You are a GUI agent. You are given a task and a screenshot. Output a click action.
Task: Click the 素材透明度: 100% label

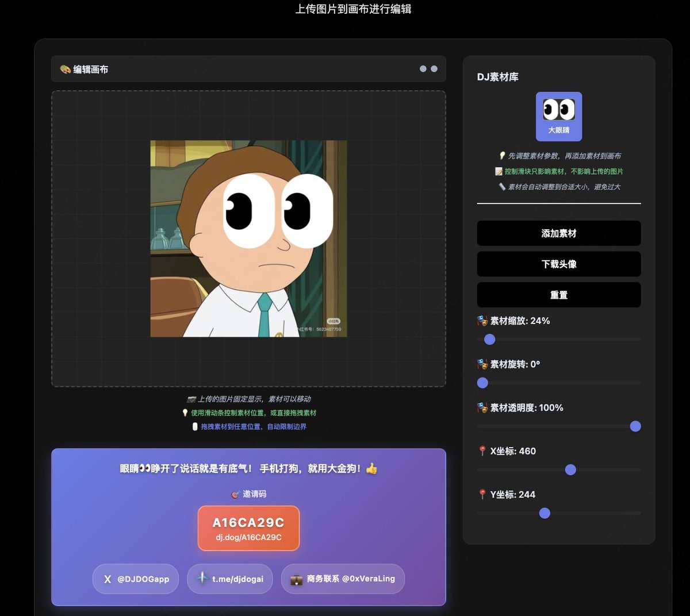coord(527,407)
